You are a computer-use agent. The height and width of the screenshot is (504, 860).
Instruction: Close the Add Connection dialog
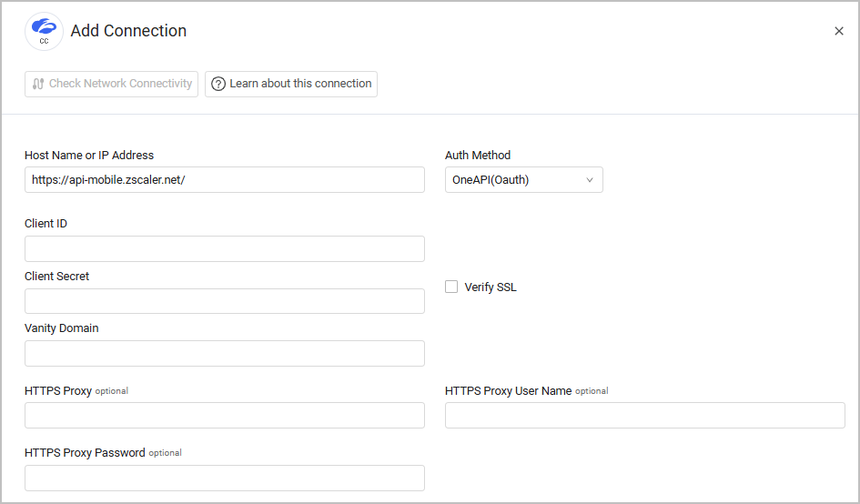(x=839, y=31)
